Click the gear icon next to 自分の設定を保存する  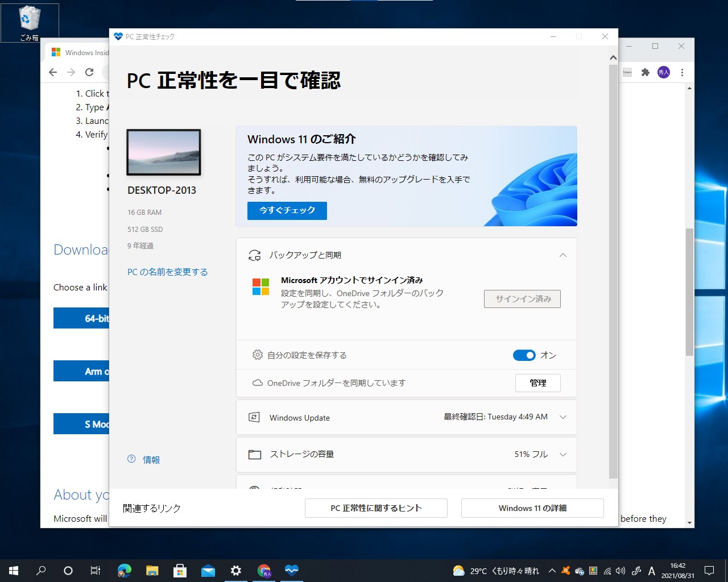coord(257,355)
